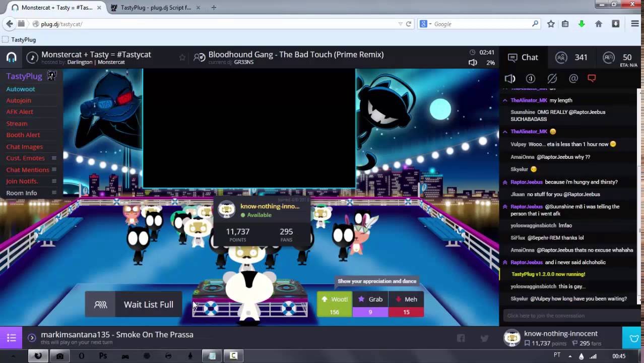Click the plug.dj URL address bar
Screen dimensions: 644x363
pyautogui.click(x=217, y=24)
